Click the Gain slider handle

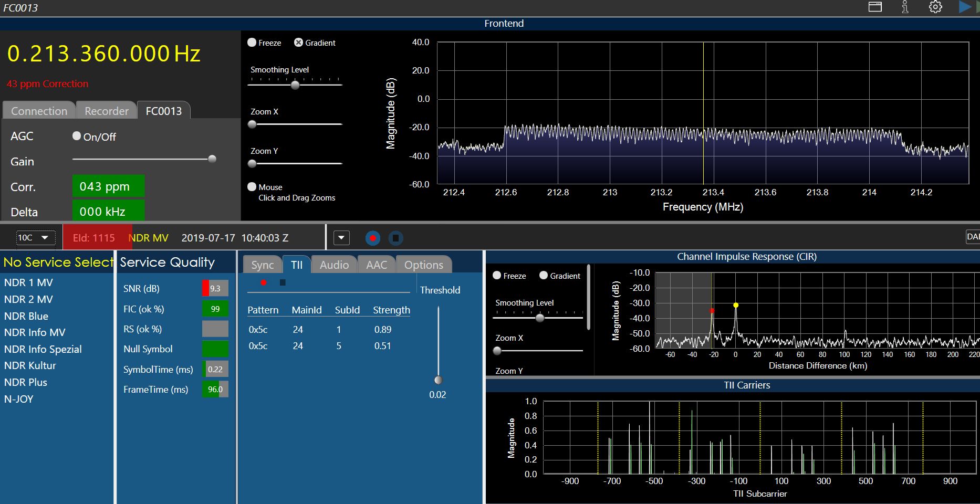point(212,159)
